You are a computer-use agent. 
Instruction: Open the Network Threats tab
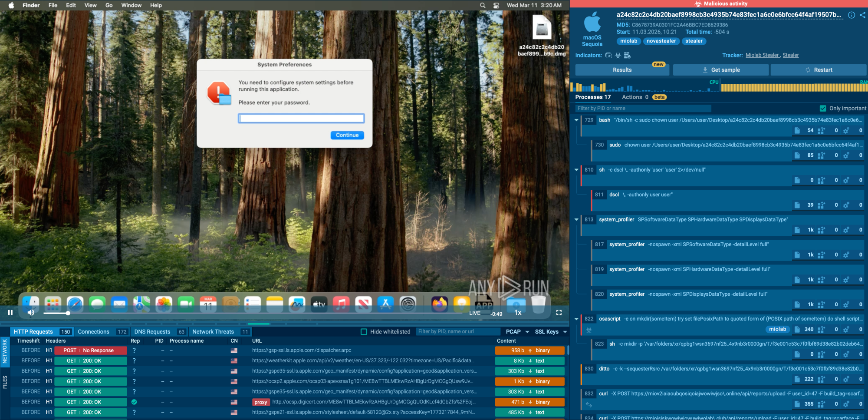(220, 332)
